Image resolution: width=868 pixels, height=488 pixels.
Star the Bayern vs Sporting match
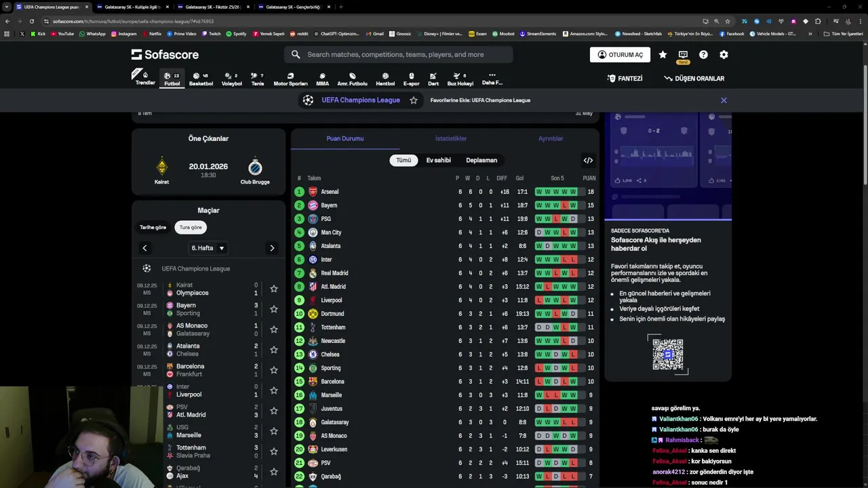(274, 309)
